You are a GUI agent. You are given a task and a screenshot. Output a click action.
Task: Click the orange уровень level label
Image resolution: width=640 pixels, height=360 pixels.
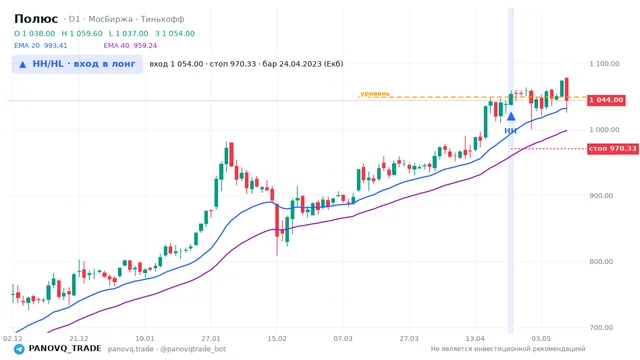[x=375, y=93]
